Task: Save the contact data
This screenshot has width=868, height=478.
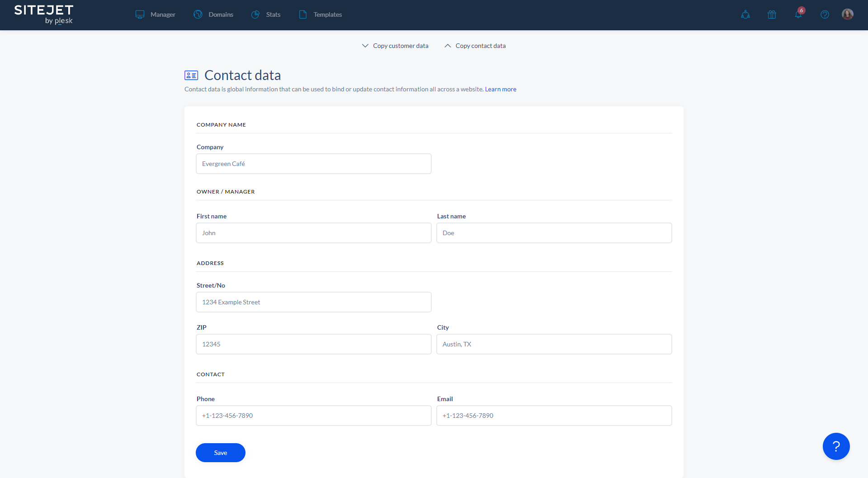Action: pos(221,453)
